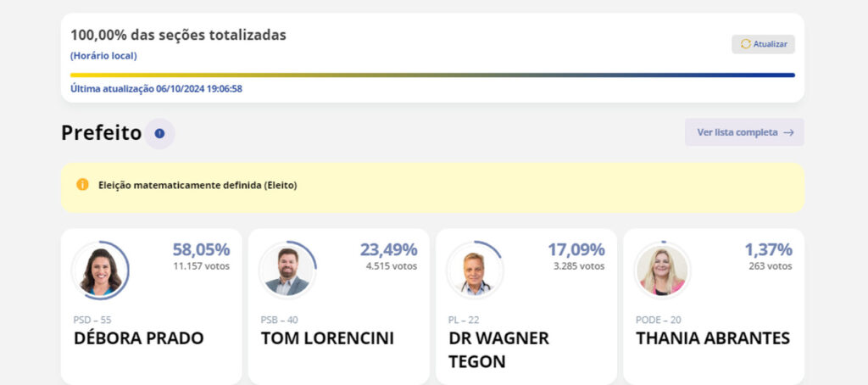Click the Última atualização timestamp
This screenshot has height=385, width=868.
click(156, 89)
